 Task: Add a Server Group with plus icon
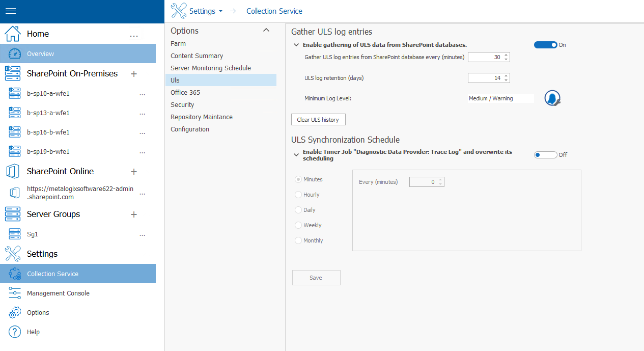coord(134,214)
